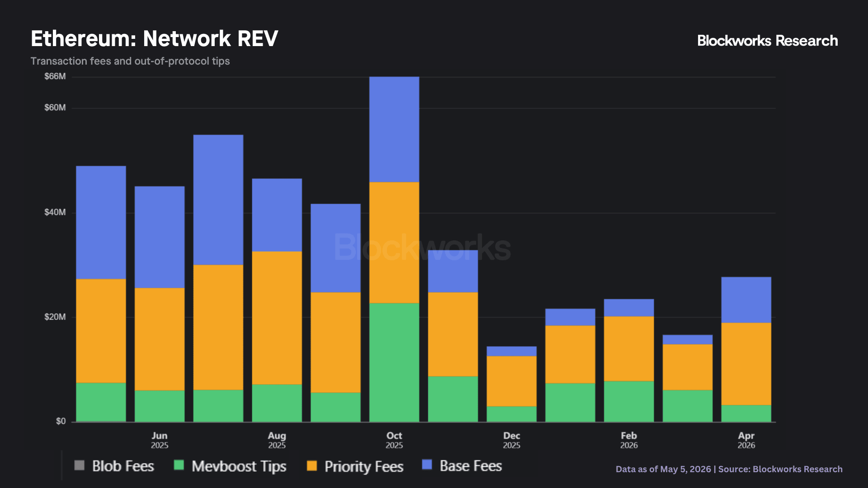This screenshot has width=868, height=488.
Task: Click the Dec 2025 x-axis label
Action: click(511, 440)
